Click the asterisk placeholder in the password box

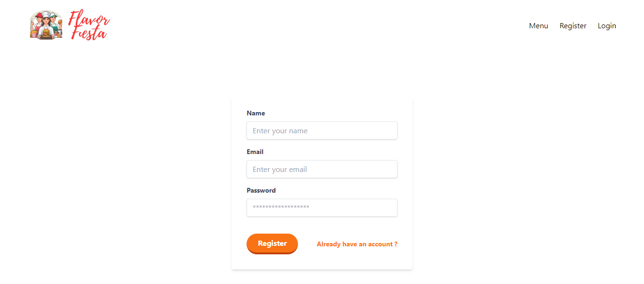tap(280, 208)
